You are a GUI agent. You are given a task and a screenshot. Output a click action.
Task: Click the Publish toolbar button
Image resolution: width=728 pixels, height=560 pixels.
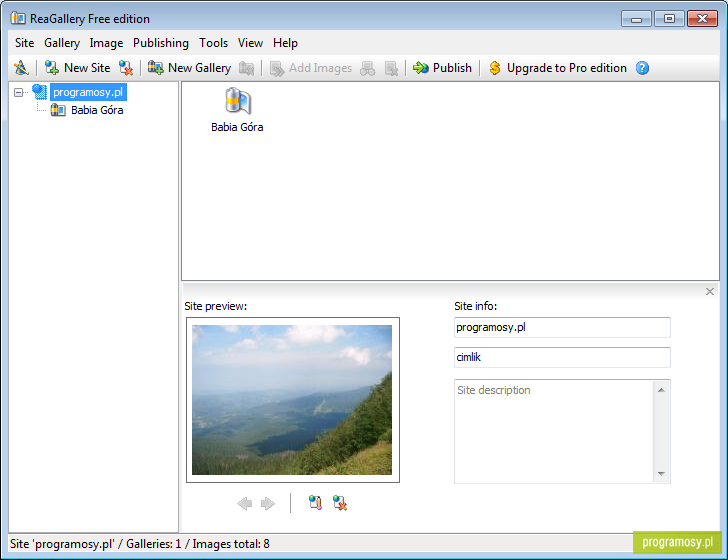click(x=442, y=68)
